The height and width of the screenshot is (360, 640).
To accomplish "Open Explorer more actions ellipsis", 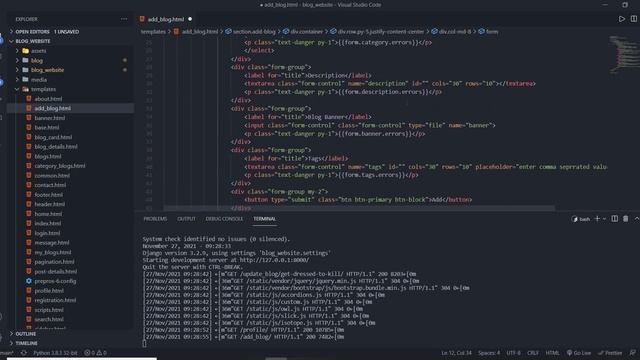I will (124, 19).
